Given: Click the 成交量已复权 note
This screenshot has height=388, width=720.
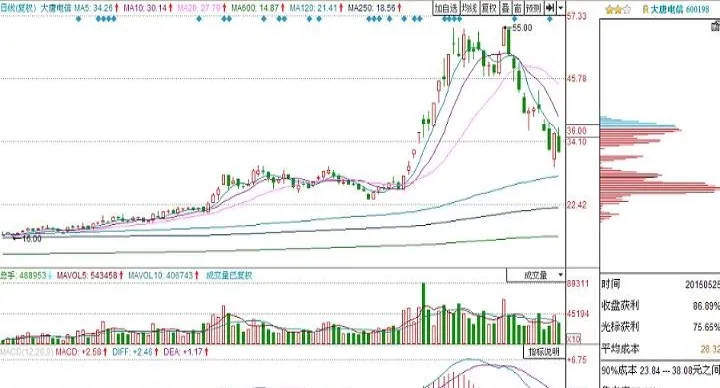Looking at the screenshot, I should [229, 276].
